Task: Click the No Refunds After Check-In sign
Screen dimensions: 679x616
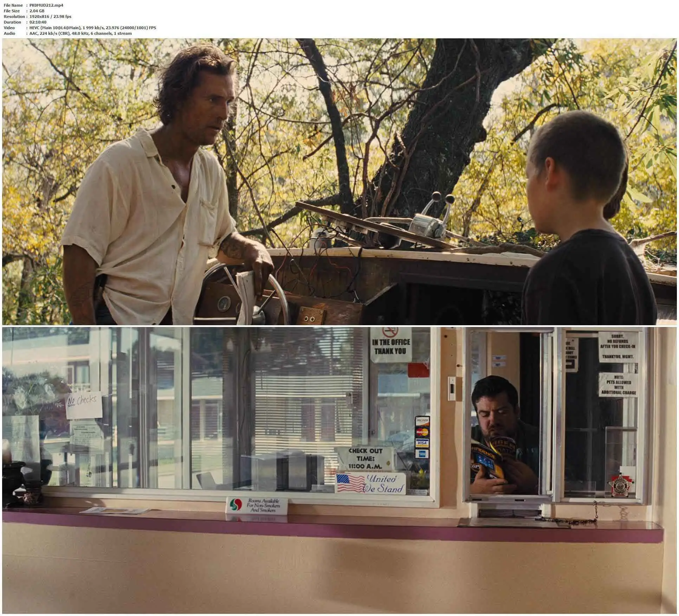Action: (619, 346)
